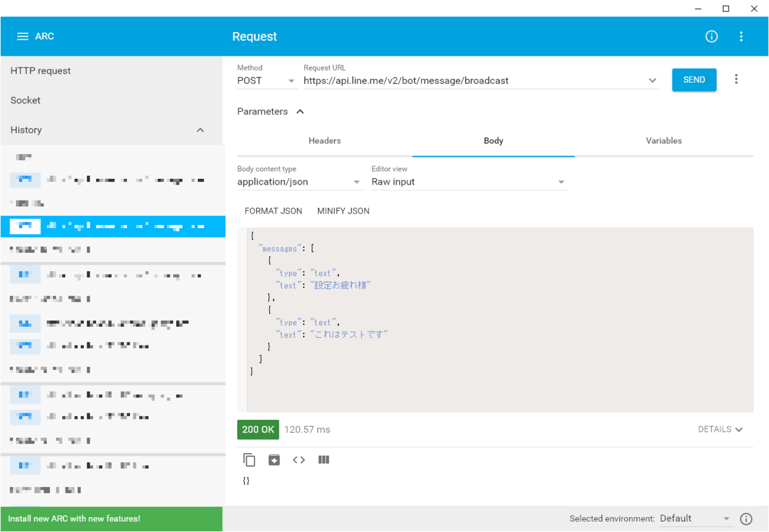Open the header three-dot menu

741,37
